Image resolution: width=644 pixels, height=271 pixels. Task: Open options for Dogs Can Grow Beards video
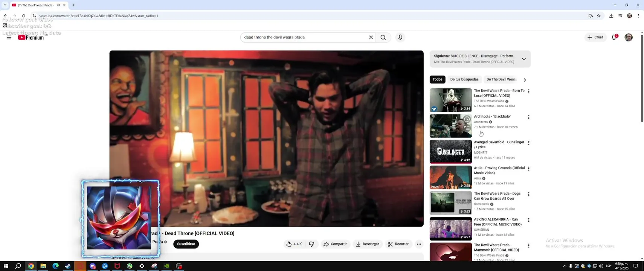[x=529, y=194]
